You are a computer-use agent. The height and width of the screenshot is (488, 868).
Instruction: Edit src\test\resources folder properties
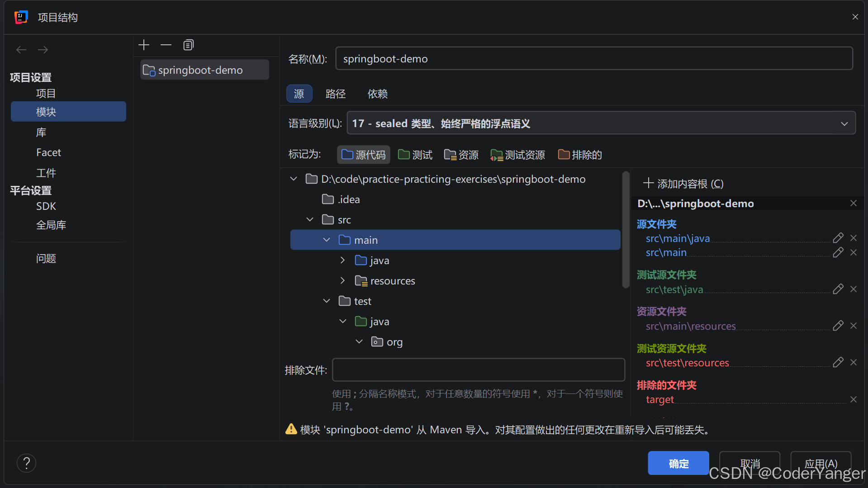pos(838,362)
